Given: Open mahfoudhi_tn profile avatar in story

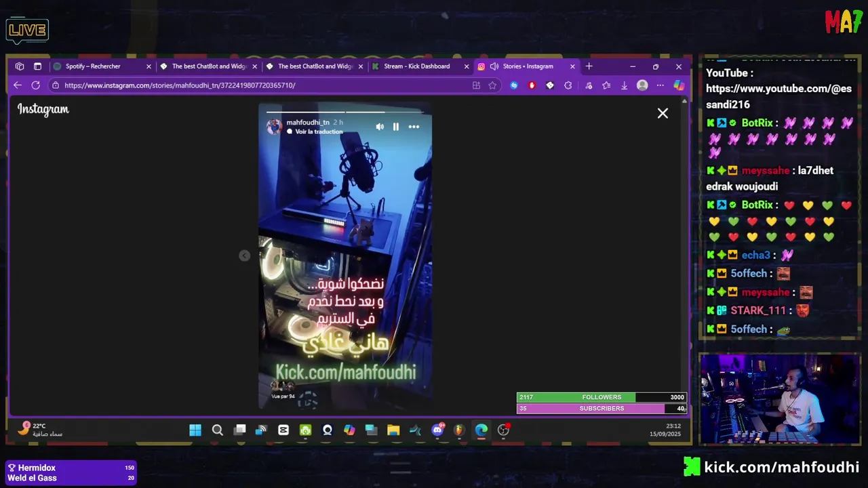Looking at the screenshot, I should click(274, 126).
